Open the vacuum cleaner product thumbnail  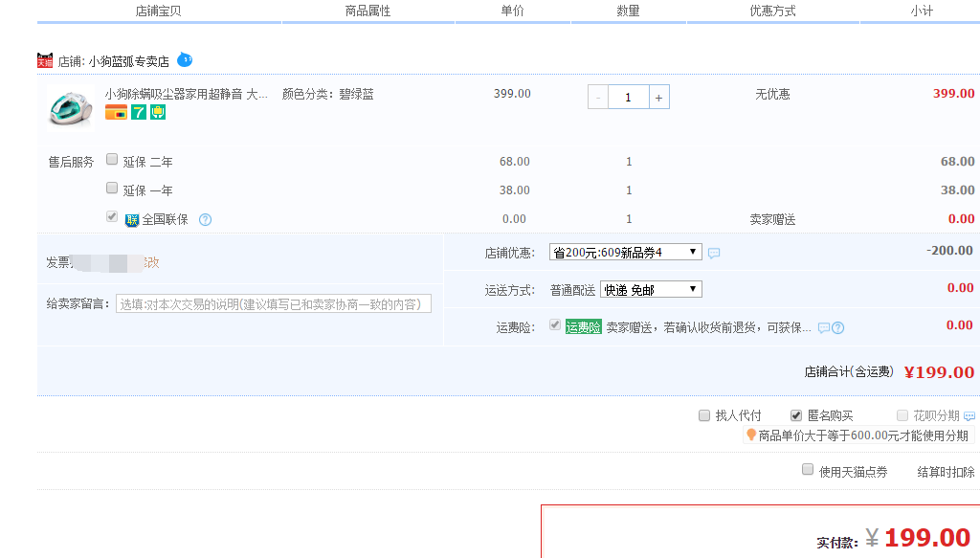[x=71, y=107]
